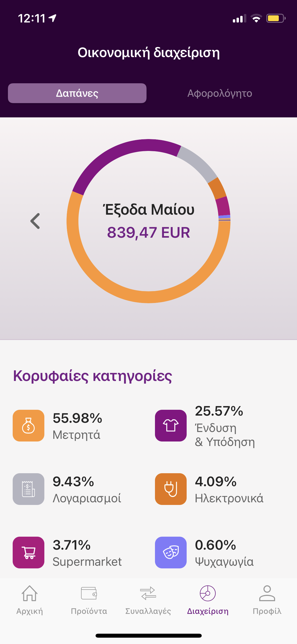Tap the orange Ηλεκτρονικά plug icon
The width and height of the screenshot is (297, 644).
171,489
